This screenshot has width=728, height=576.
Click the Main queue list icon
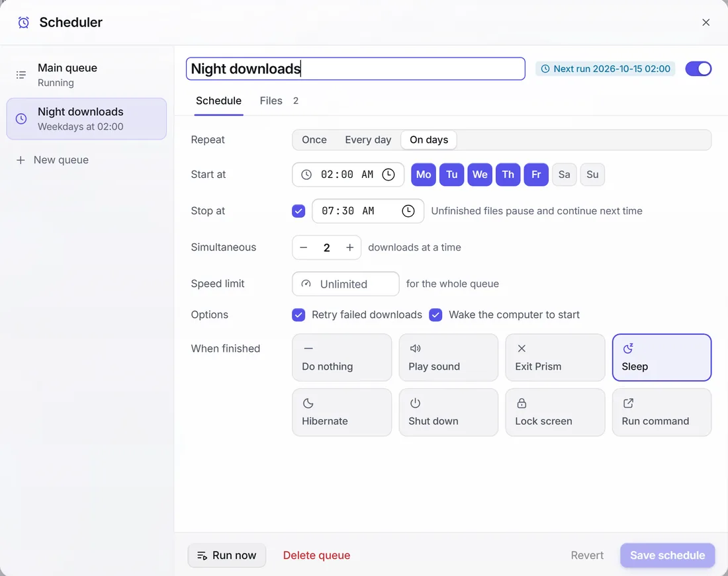21,75
